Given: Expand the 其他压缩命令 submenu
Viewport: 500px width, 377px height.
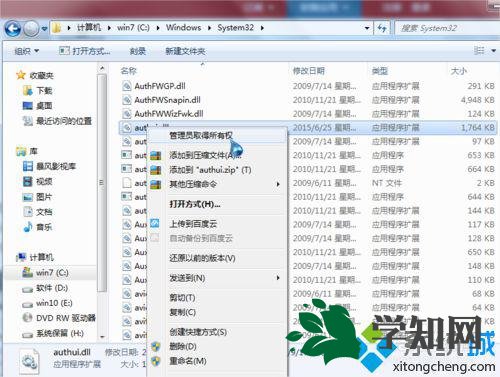Looking at the screenshot, I should tap(217, 184).
